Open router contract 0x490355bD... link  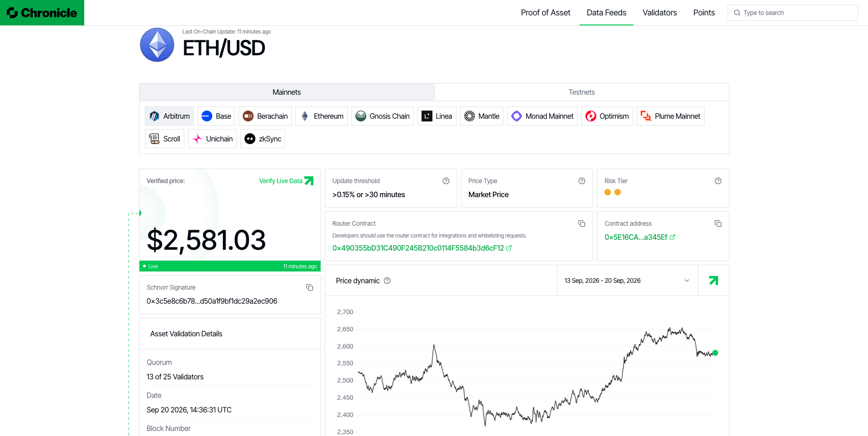pos(422,248)
